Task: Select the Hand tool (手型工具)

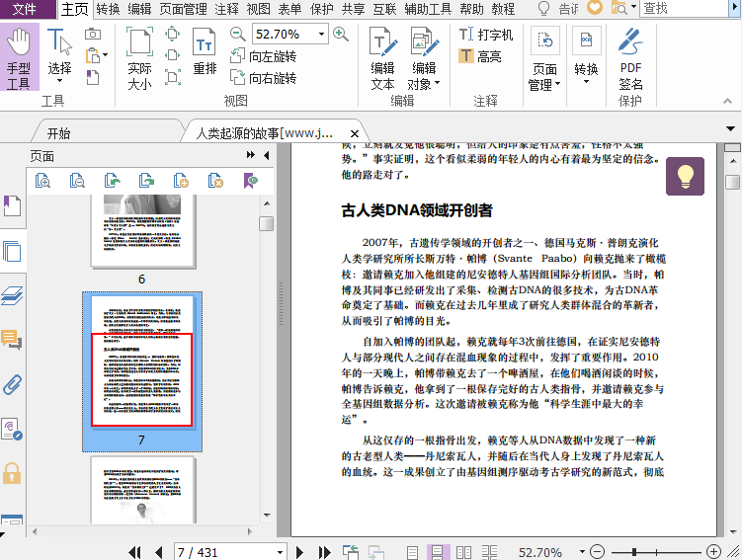Action: pos(19,59)
